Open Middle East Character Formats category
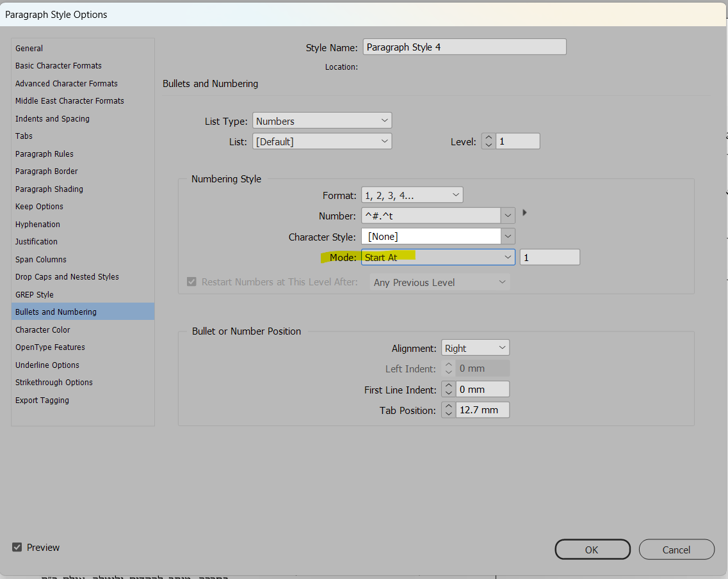 click(x=69, y=101)
